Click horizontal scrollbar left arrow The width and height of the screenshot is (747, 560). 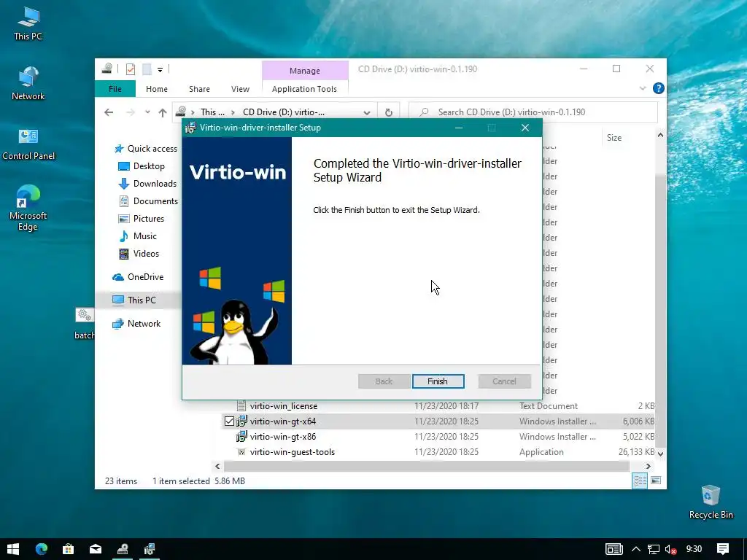pyautogui.click(x=217, y=466)
